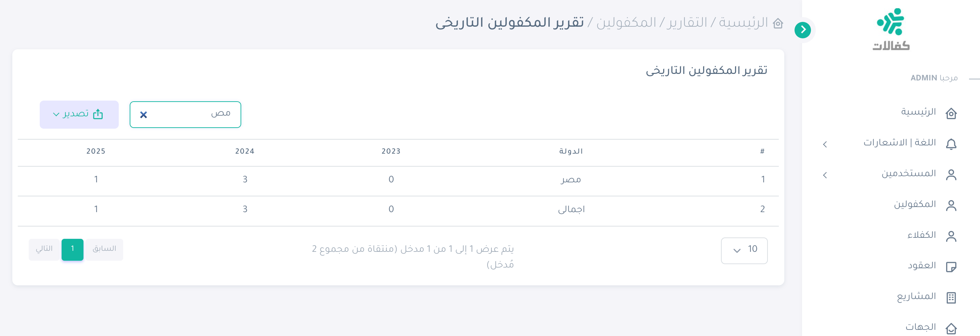Click the الرئيسية home sidebar icon
The image size is (980, 336).
pyautogui.click(x=951, y=113)
